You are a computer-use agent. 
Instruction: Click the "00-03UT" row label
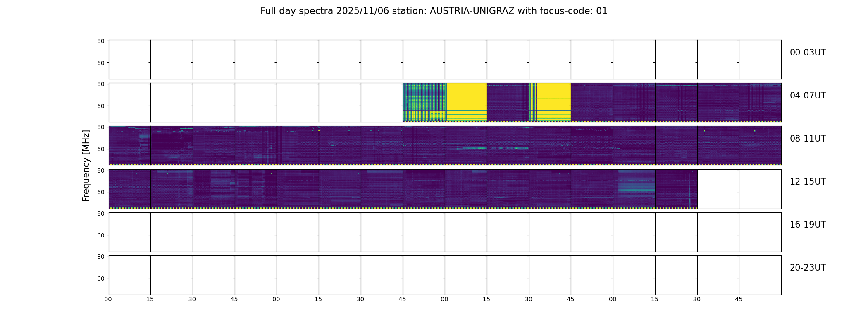(808, 53)
